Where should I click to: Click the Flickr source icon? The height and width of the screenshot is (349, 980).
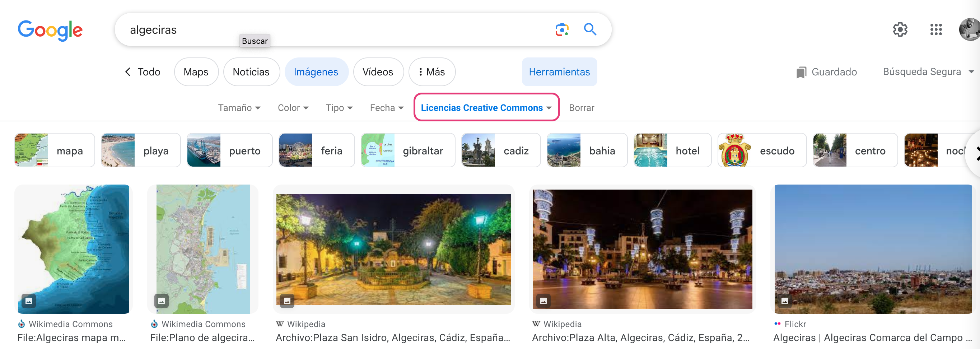click(778, 324)
